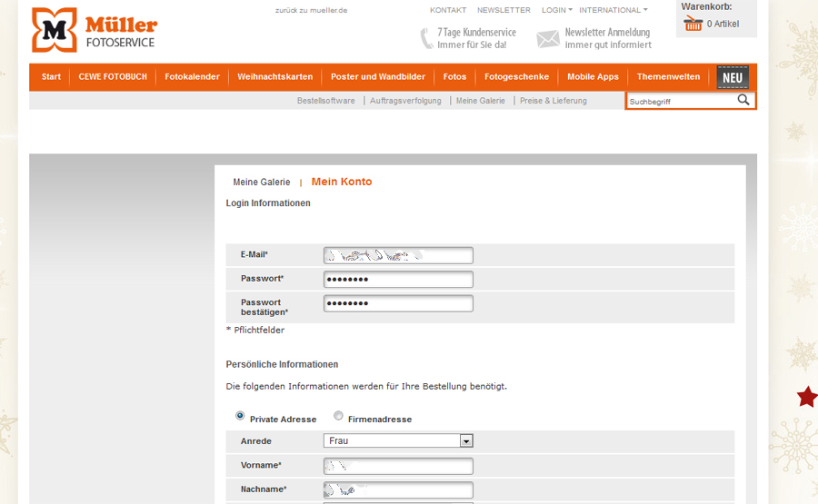
Task: Focus the Vorname input field
Action: click(x=398, y=466)
